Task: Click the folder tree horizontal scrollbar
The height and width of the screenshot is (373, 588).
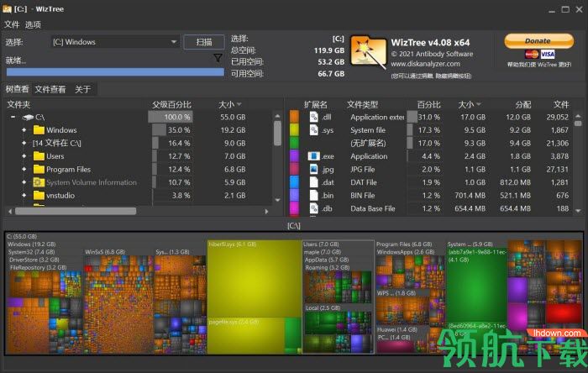Action: 76,212
